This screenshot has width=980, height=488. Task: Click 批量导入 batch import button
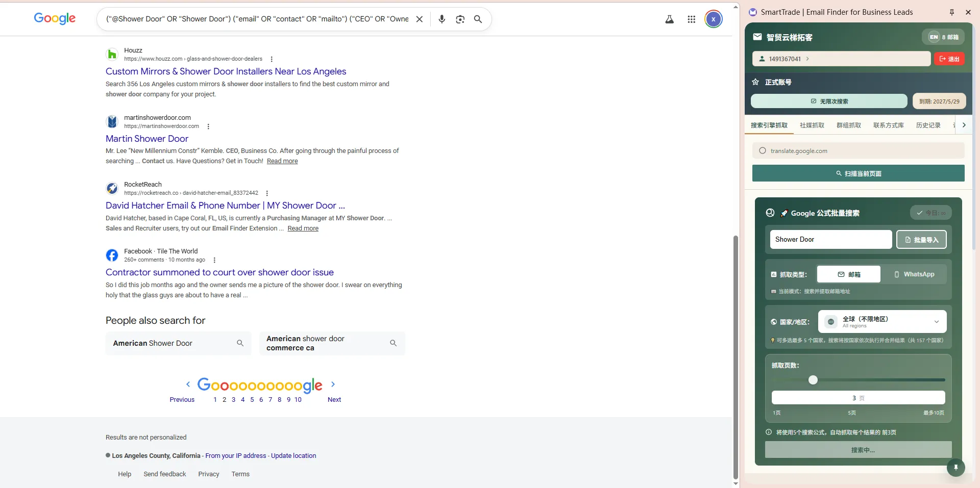[921, 240]
